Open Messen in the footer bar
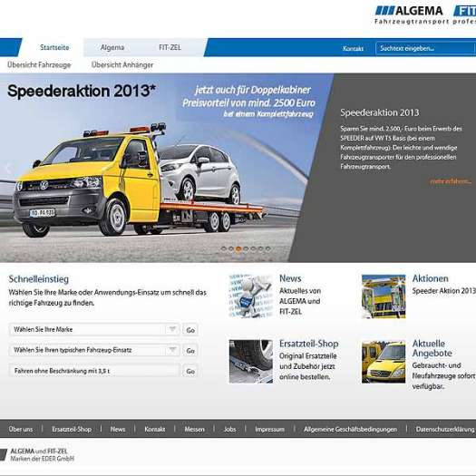Screen dimensions: 476x476 [195, 429]
